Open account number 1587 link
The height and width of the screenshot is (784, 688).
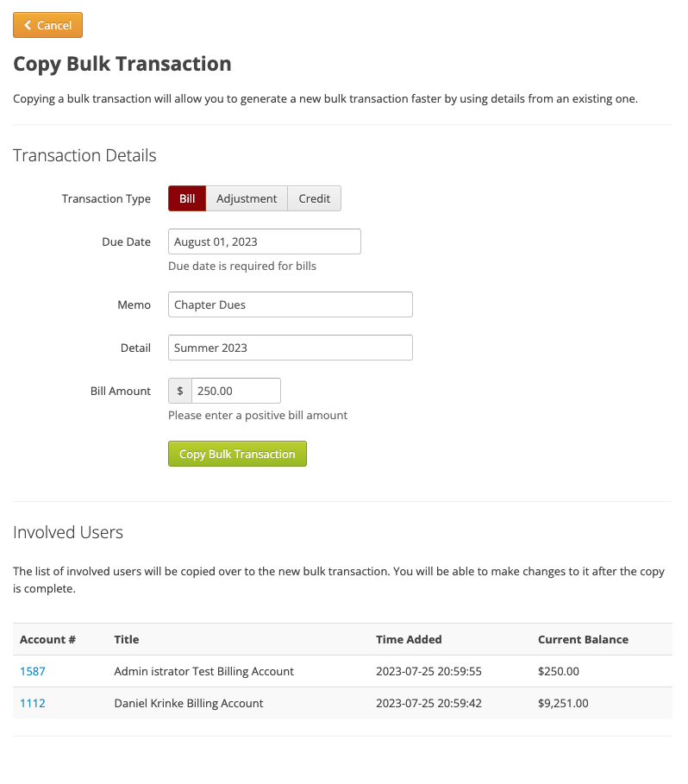pos(33,671)
